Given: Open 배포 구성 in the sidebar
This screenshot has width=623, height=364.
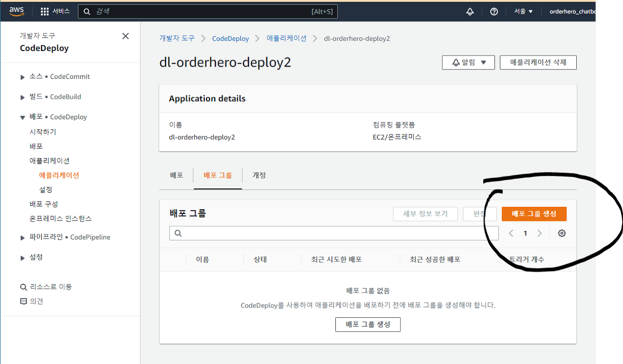Looking at the screenshot, I should click(x=44, y=204).
